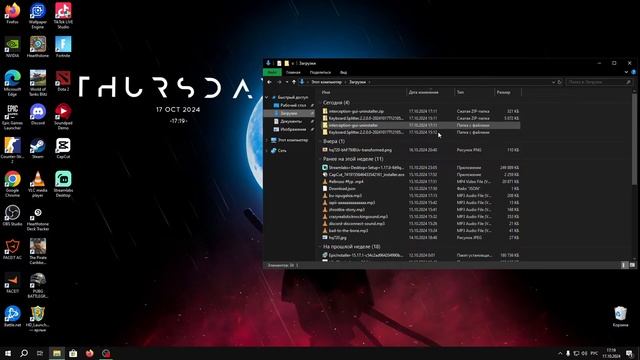640x360 pixels.
Task: Click the Microsoft Edge desktop shortcut
Action: (x=12, y=83)
